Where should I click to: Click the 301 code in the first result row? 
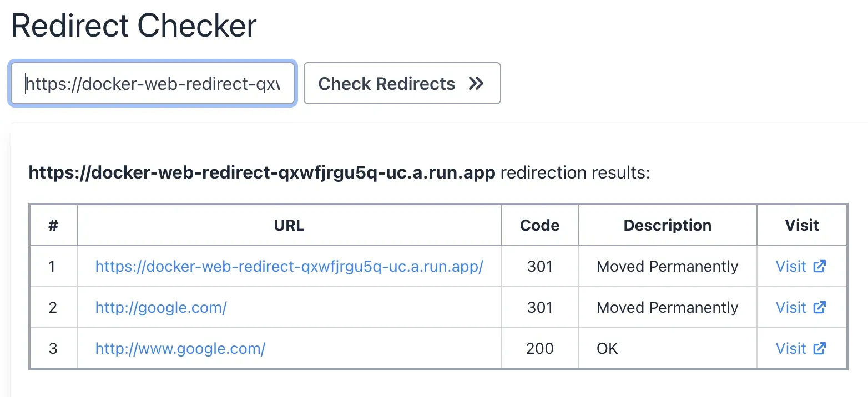[539, 266]
